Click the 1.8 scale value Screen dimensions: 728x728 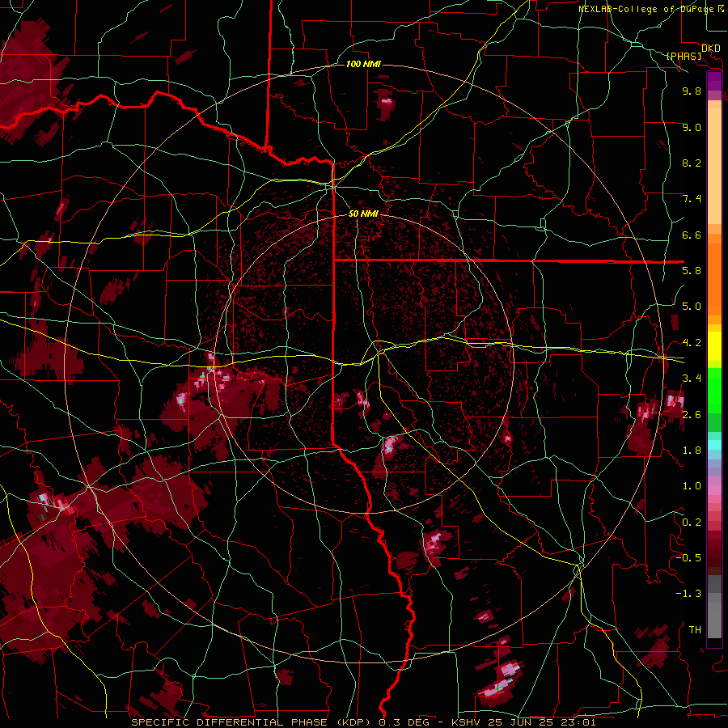pyautogui.click(x=692, y=451)
